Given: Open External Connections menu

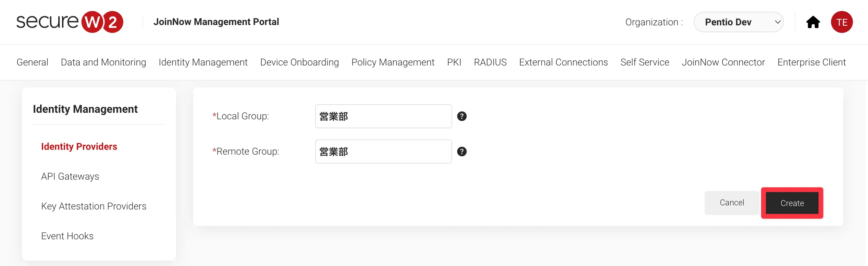Looking at the screenshot, I should click(563, 62).
